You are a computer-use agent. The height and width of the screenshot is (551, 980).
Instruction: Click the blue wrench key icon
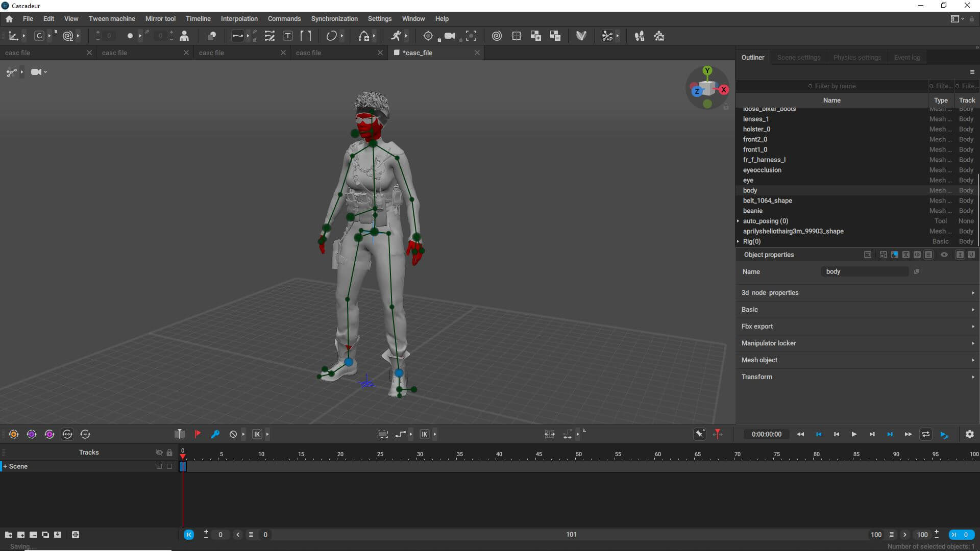tap(215, 434)
